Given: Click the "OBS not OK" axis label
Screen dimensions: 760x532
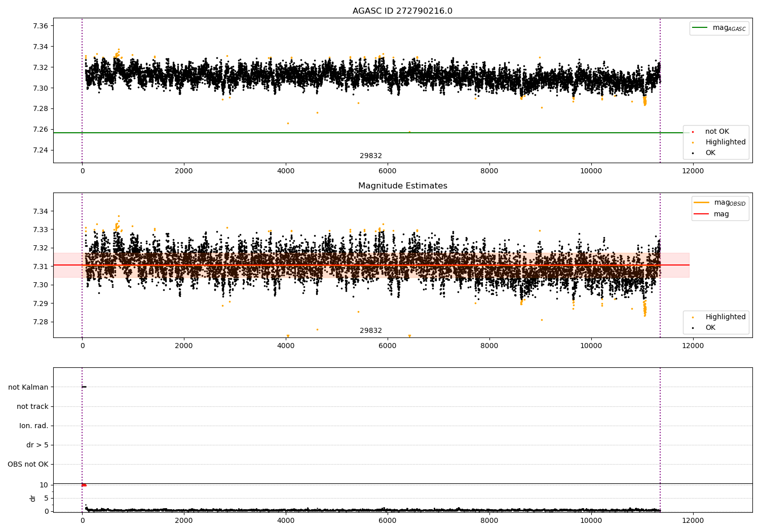Looking at the screenshot, I should tap(28, 465).
